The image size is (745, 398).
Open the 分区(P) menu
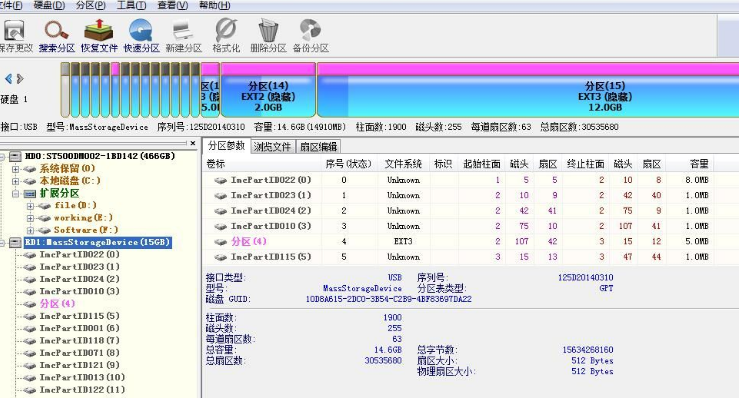click(x=90, y=5)
